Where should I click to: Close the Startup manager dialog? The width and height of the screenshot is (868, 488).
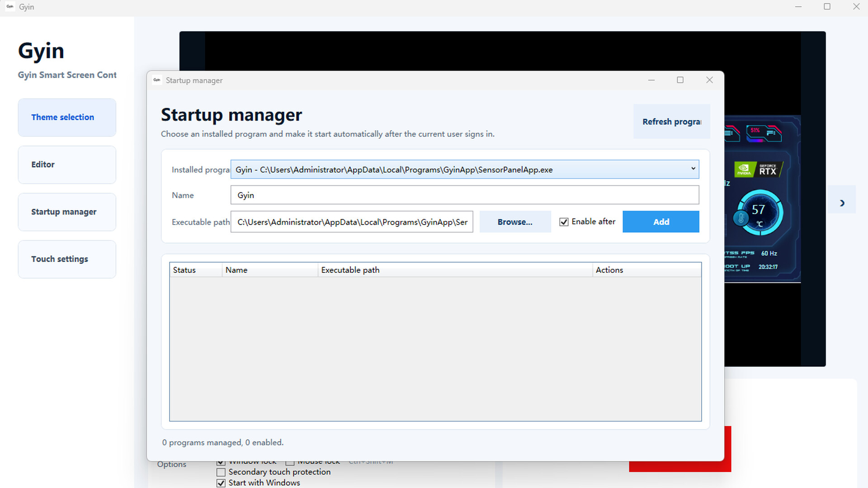click(709, 80)
